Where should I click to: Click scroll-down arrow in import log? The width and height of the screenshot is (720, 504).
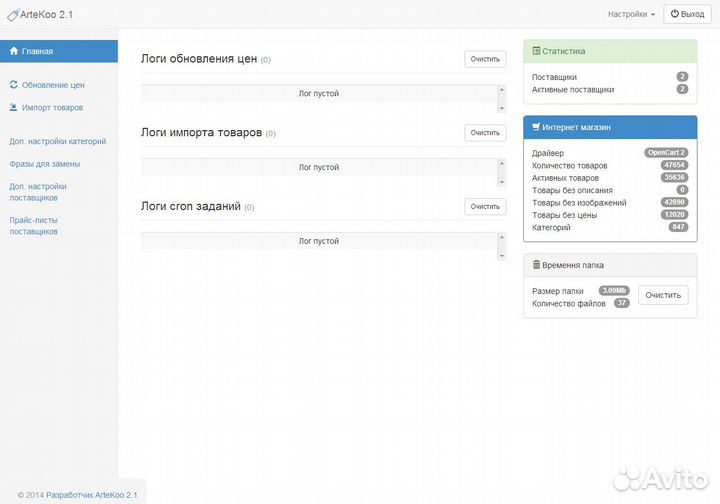coord(501,182)
